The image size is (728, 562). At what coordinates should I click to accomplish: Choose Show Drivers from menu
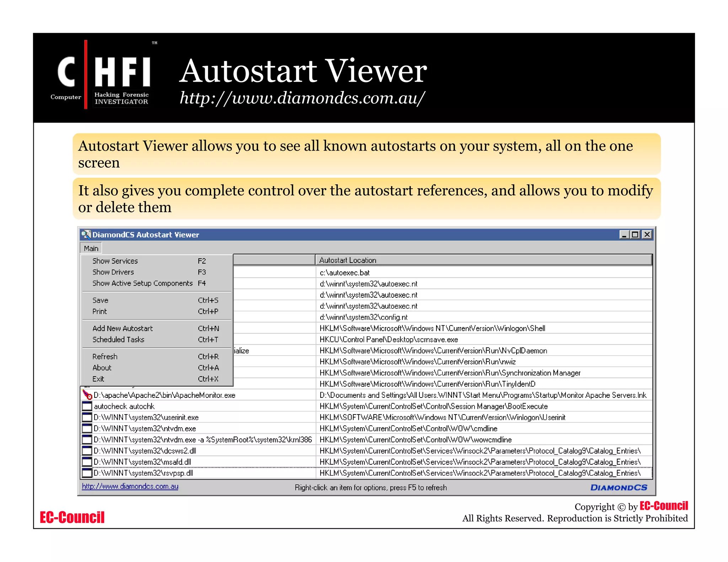click(157, 272)
